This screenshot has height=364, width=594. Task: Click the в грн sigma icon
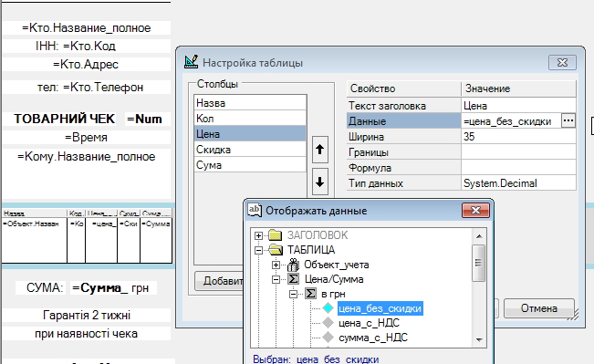pos(310,294)
